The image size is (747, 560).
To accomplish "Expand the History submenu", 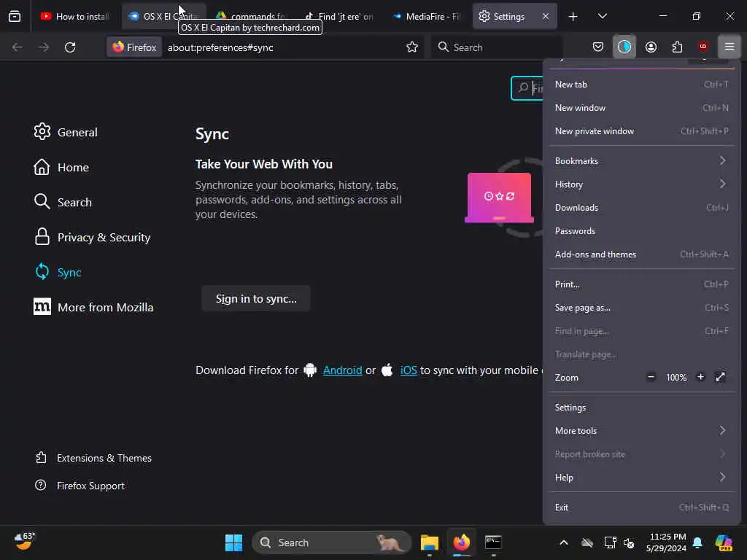I will point(642,184).
